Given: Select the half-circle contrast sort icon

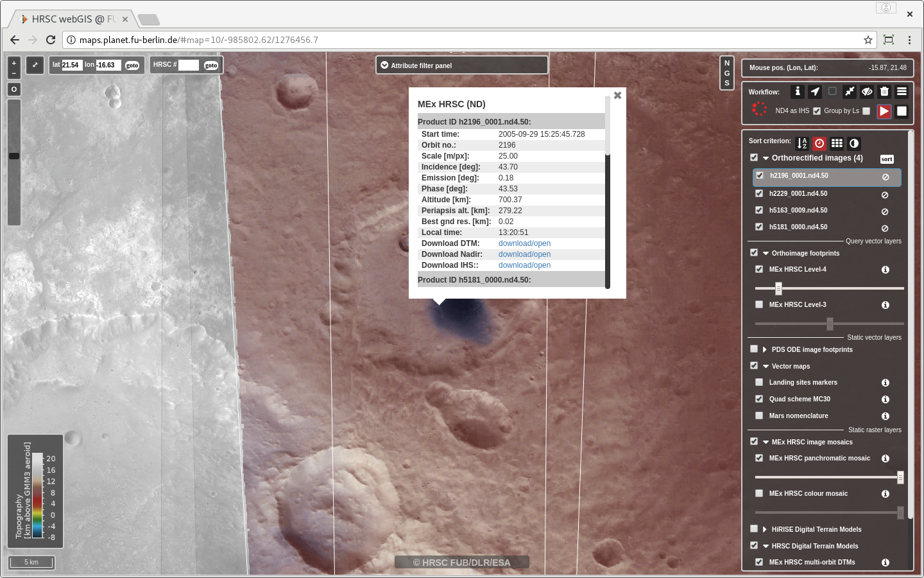Looking at the screenshot, I should coord(854,143).
